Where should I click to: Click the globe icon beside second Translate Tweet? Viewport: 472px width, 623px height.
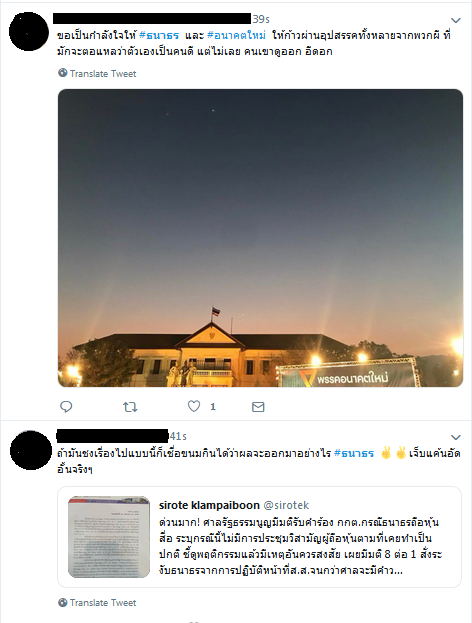(63, 602)
